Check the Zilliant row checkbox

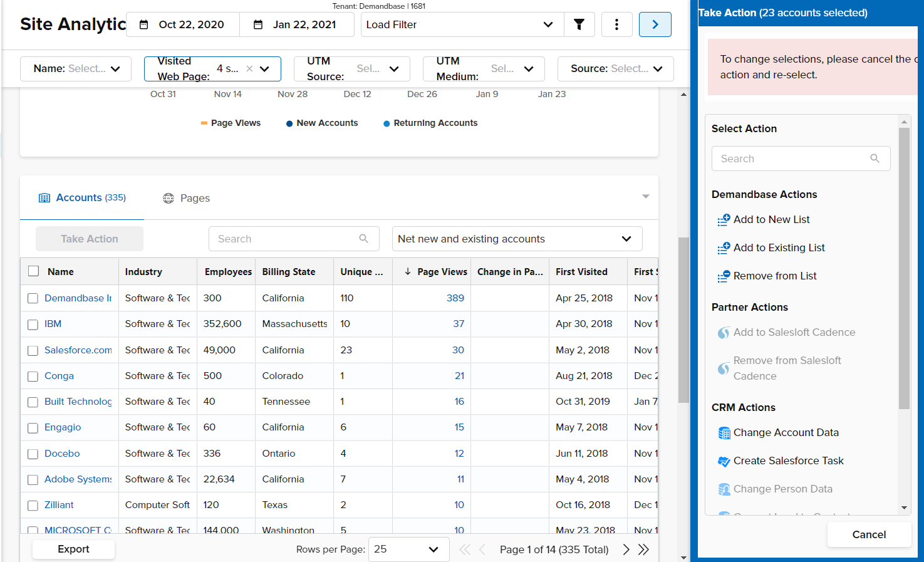coord(33,506)
